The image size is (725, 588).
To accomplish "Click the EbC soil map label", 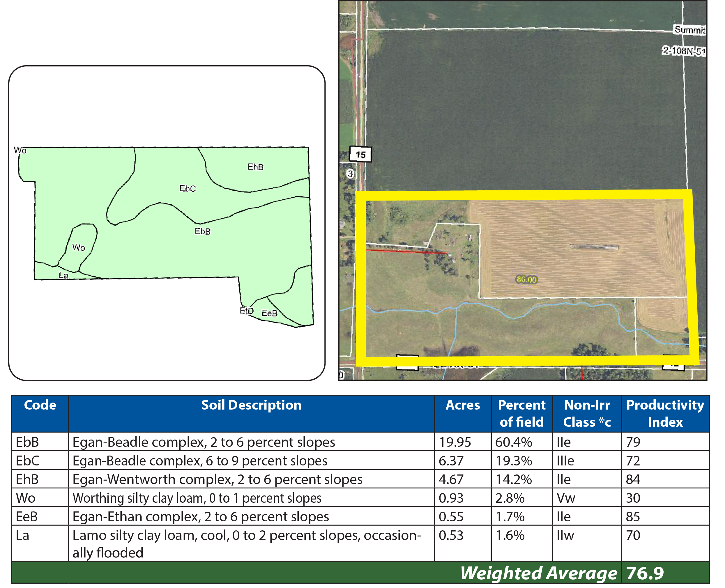I will (188, 188).
